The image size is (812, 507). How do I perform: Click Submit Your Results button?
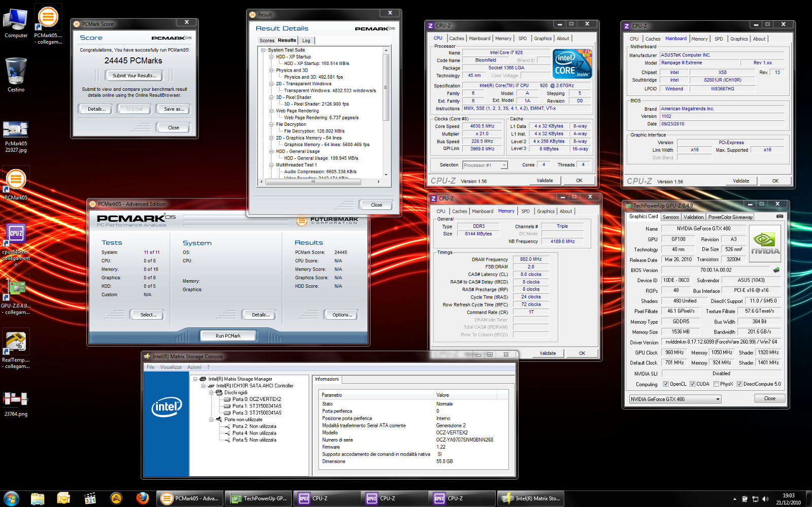tap(134, 76)
